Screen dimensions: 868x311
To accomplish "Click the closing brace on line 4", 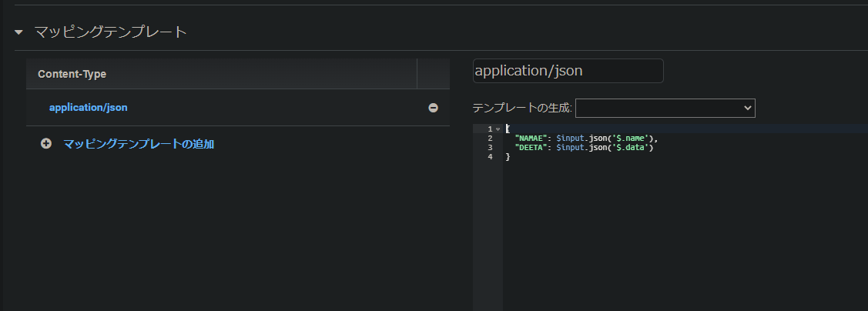I will point(508,157).
